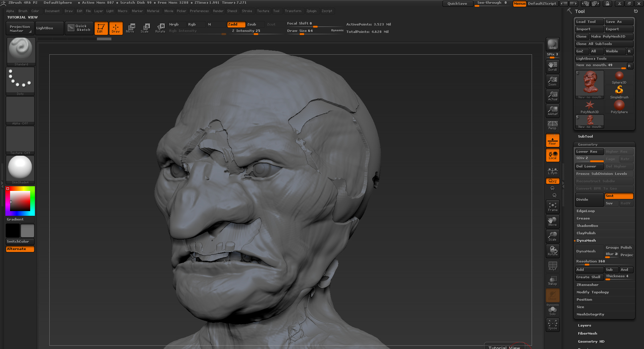The image size is (644, 349).
Task: Expand the SubTool section
Action: click(x=585, y=137)
